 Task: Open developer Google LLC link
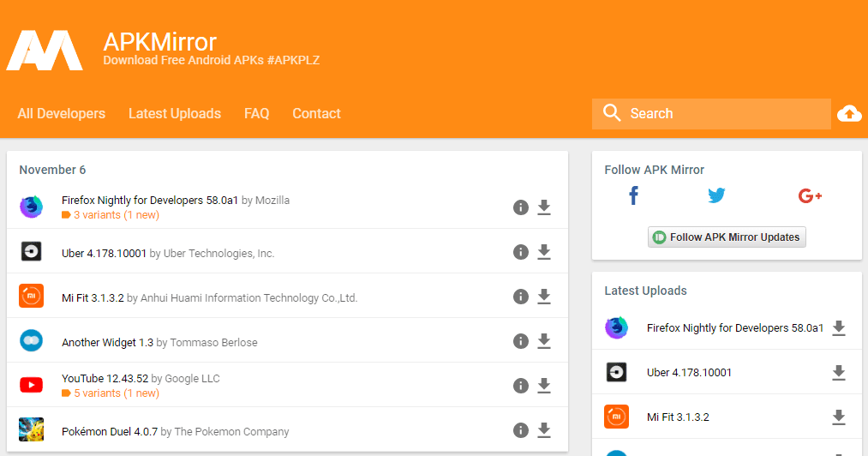193,379
